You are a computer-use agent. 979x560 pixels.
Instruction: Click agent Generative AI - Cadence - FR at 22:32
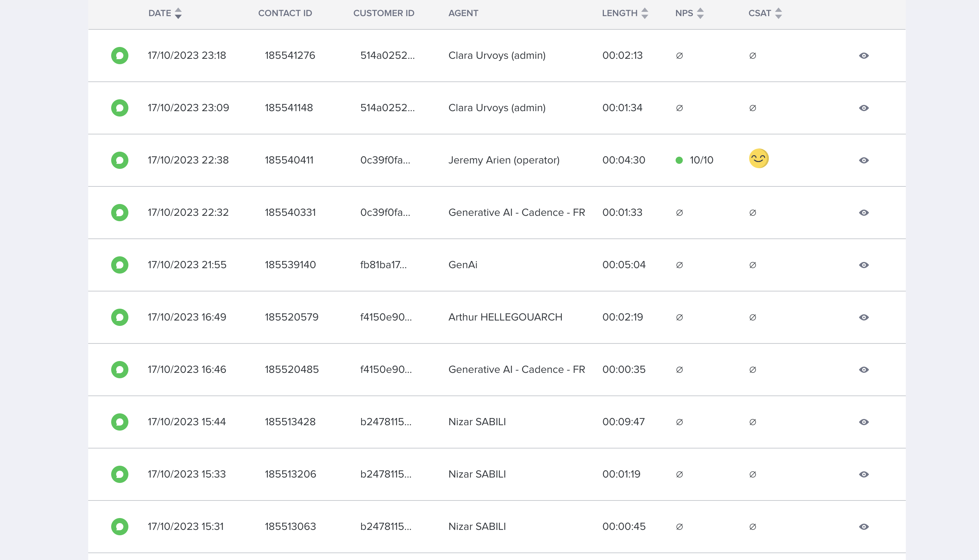516,212
